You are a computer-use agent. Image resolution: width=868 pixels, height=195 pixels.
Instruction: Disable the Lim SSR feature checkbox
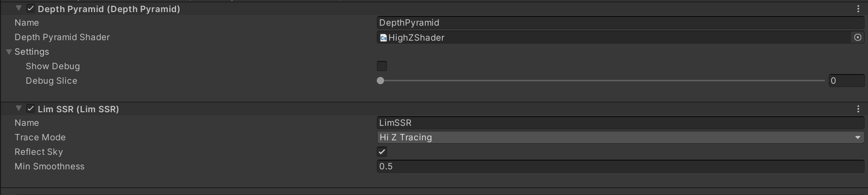coord(31,109)
